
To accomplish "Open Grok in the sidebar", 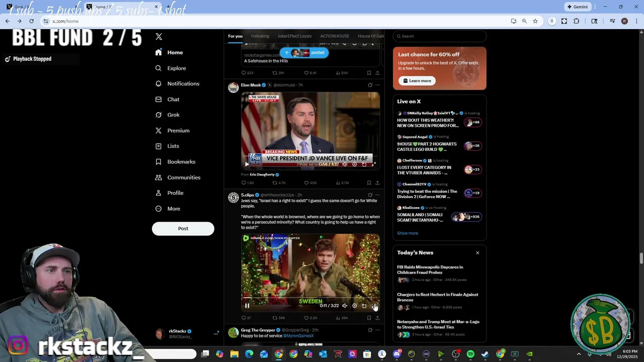I will 167,115.
